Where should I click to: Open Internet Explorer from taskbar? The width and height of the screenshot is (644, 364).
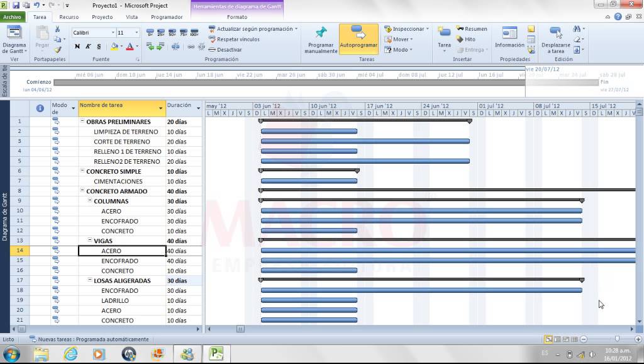[70, 354]
